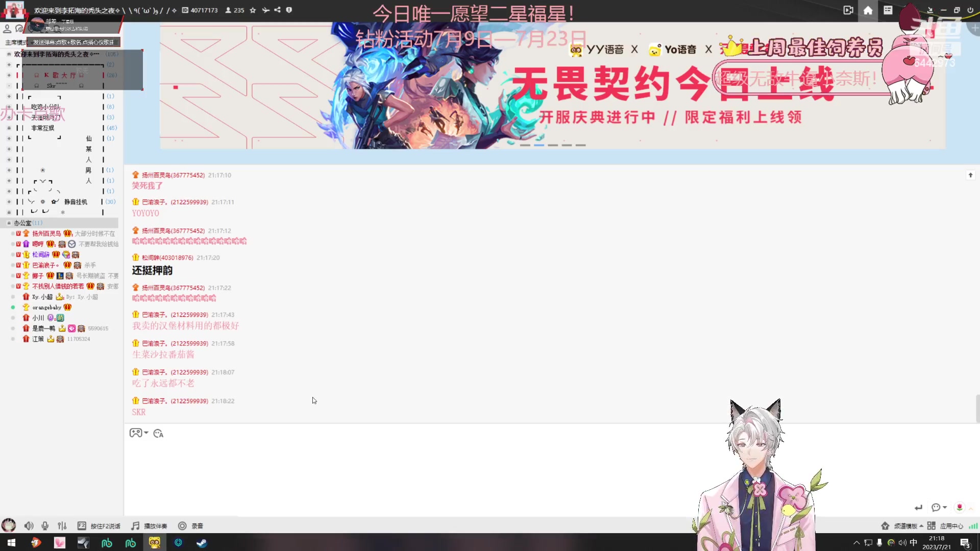
Task: Click the chat scrollbar thumb
Action: pos(977,408)
